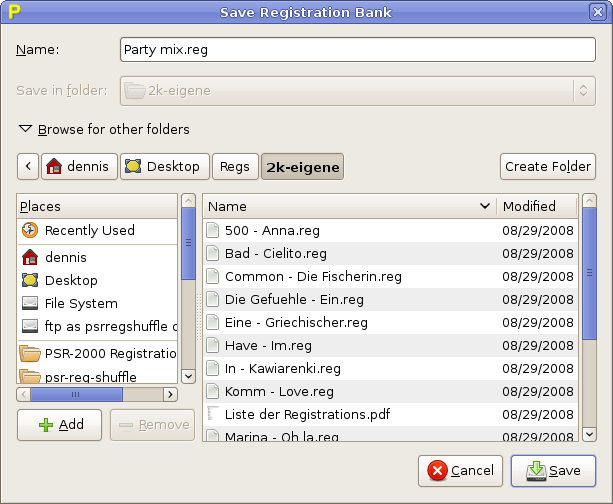Click the PDF icon for Liste der Registrations
Image resolution: width=613 pixels, height=504 pixels.
(x=212, y=413)
